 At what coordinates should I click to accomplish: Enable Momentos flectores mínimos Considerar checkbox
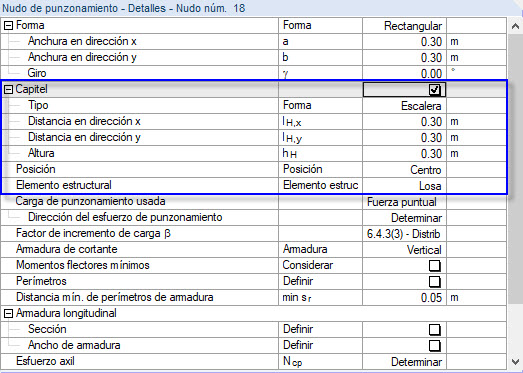[x=435, y=266]
